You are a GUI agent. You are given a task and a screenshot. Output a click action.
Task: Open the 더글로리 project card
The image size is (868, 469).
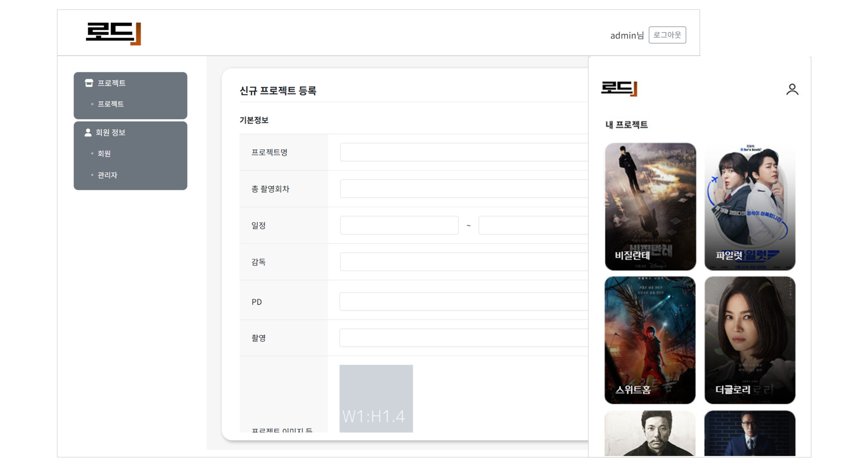[x=750, y=340]
